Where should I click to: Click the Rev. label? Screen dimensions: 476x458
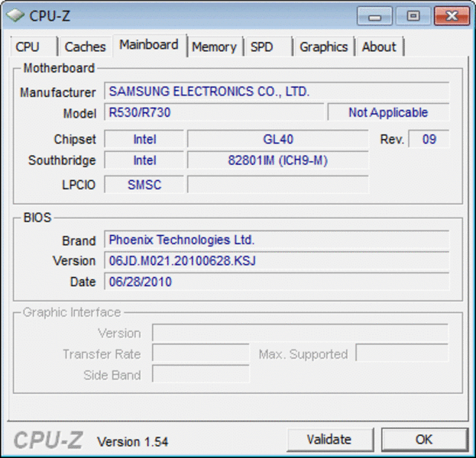click(392, 140)
